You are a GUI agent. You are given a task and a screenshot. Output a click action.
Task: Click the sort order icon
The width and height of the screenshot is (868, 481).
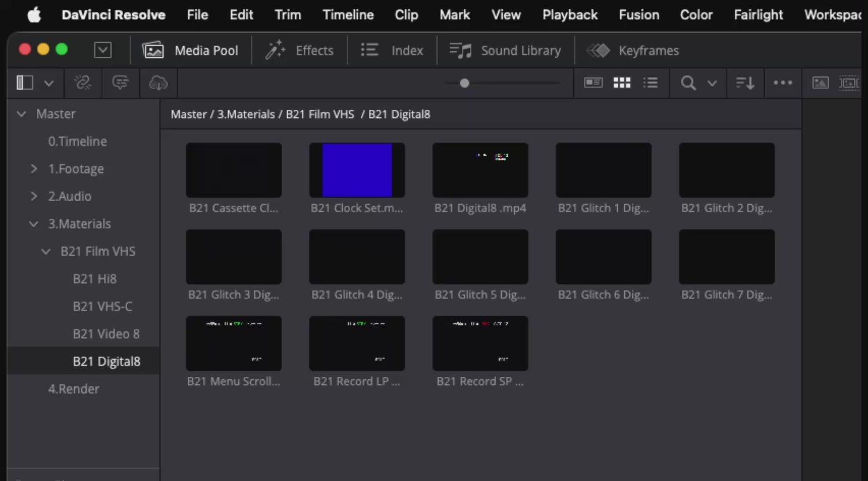pyautogui.click(x=745, y=83)
